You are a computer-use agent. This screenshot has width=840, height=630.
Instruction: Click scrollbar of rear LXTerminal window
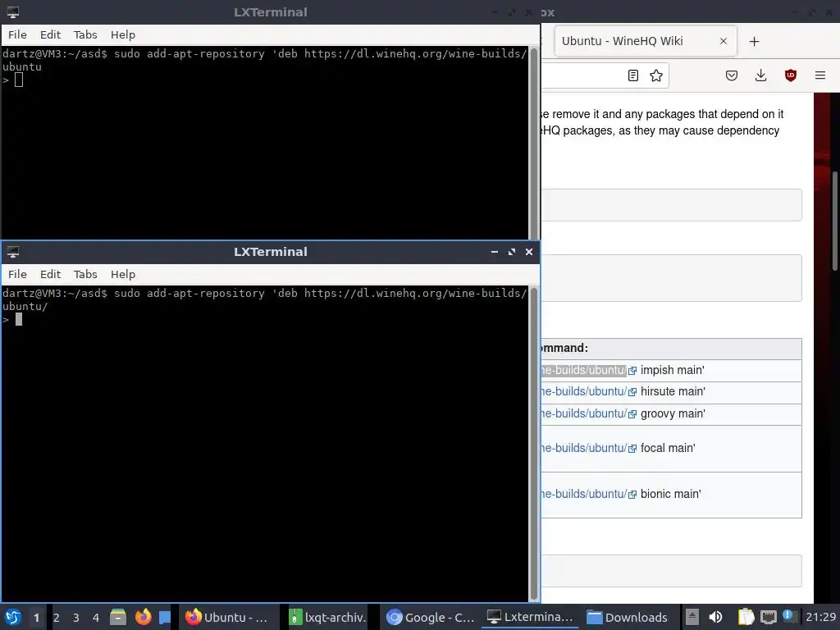(533, 143)
